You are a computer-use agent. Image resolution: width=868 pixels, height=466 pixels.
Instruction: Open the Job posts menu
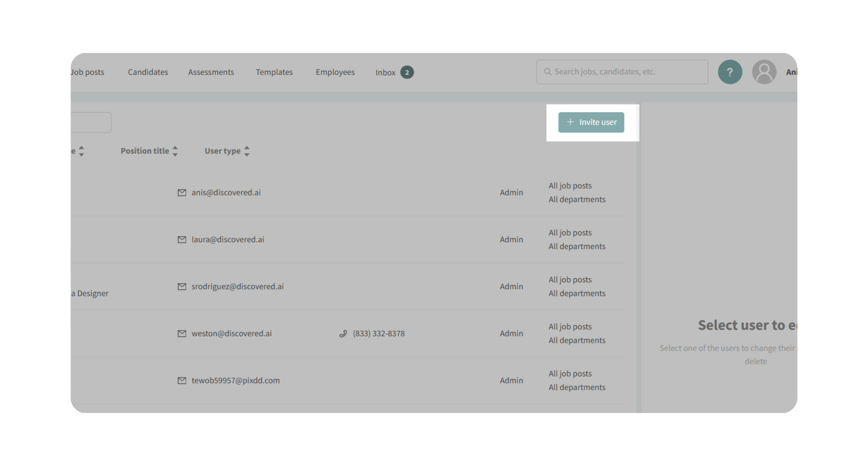pyautogui.click(x=87, y=72)
